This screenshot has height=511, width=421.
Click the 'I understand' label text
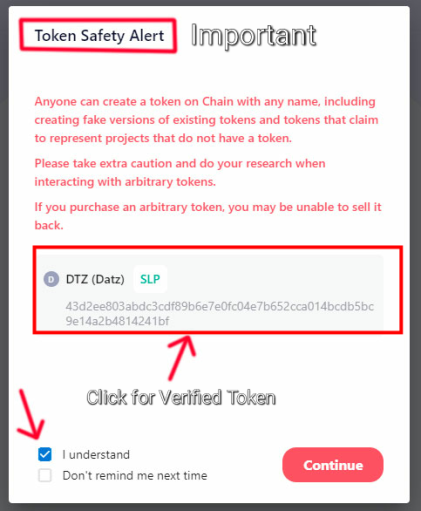click(96, 455)
